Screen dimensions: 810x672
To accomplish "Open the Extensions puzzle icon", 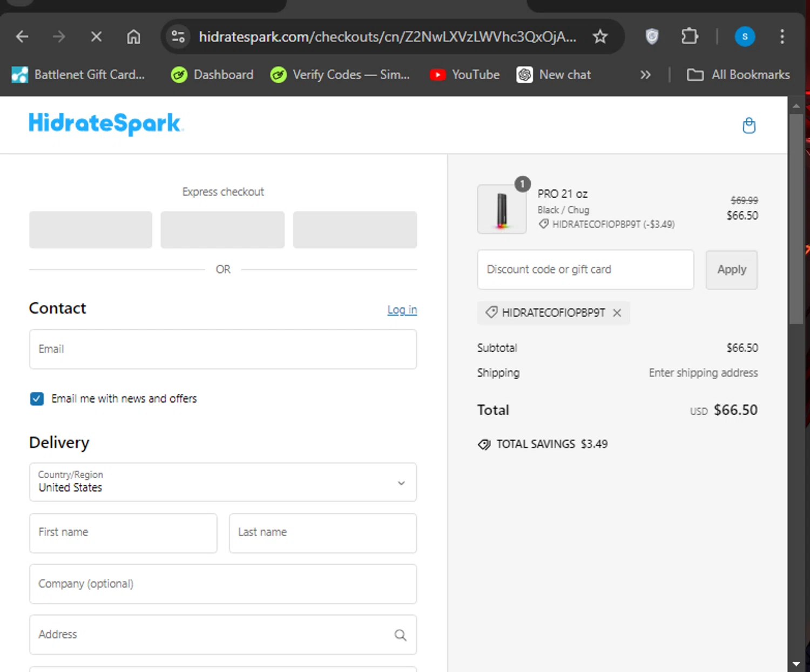I will (x=690, y=37).
